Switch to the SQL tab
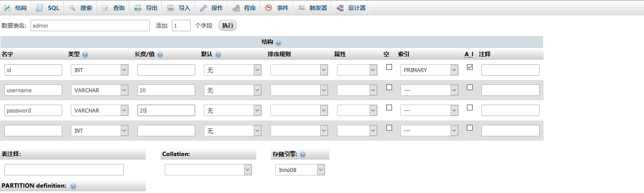Screen dimensions: 644x193 click(48, 8)
